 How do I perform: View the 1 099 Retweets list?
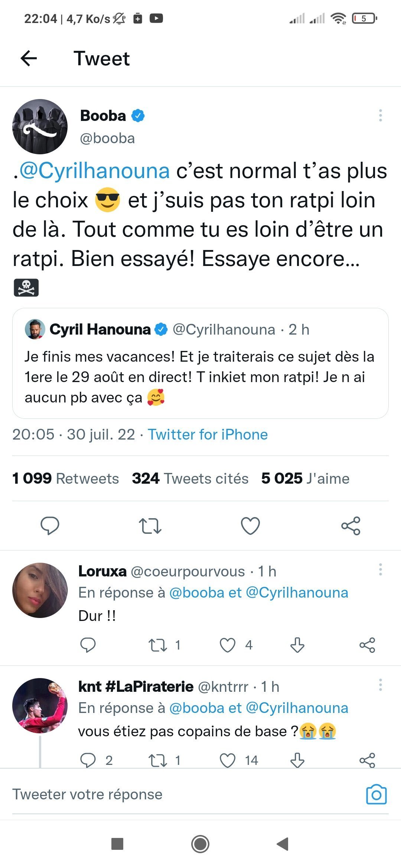tap(66, 479)
